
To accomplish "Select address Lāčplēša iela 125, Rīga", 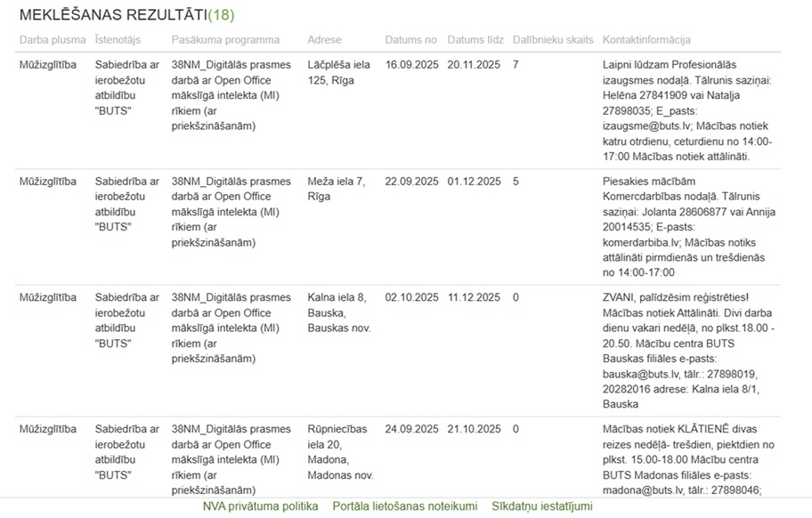I will point(338,72).
